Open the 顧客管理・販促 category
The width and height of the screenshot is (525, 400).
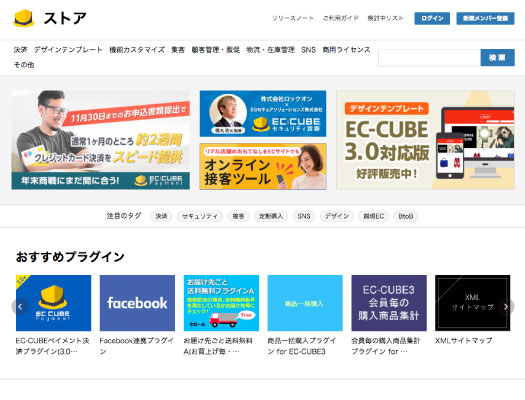pos(216,50)
